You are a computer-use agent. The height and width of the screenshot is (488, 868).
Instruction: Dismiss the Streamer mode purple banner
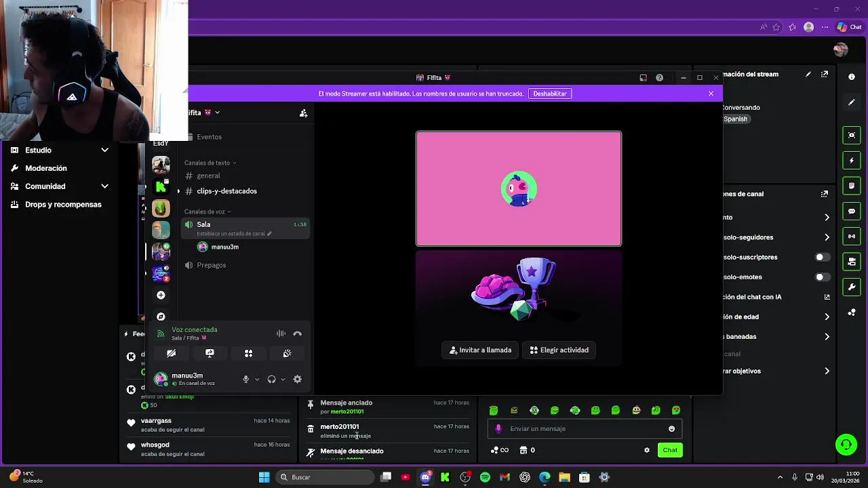(x=711, y=94)
